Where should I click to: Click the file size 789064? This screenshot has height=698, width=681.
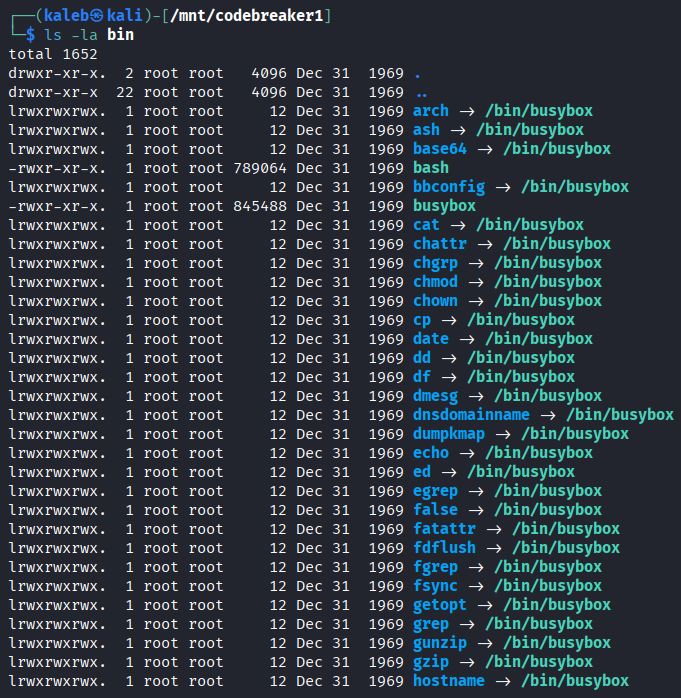pyautogui.click(x=260, y=168)
